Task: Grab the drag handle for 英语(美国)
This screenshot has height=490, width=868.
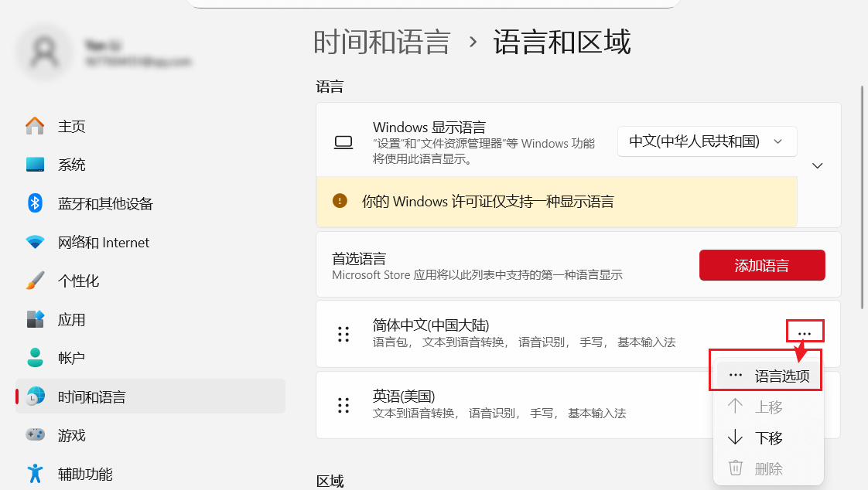Action: (343, 406)
